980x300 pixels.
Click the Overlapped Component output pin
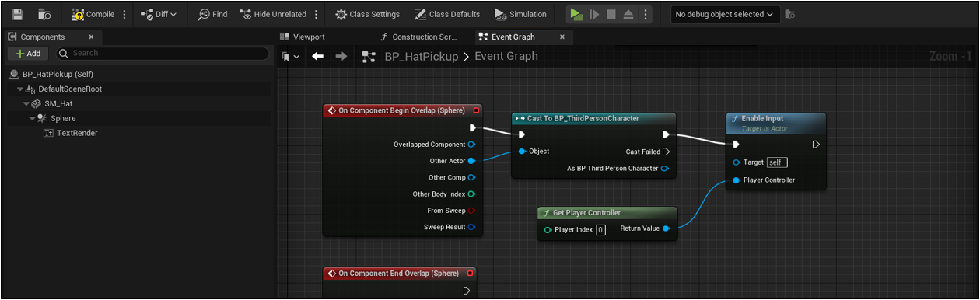pyautogui.click(x=472, y=145)
